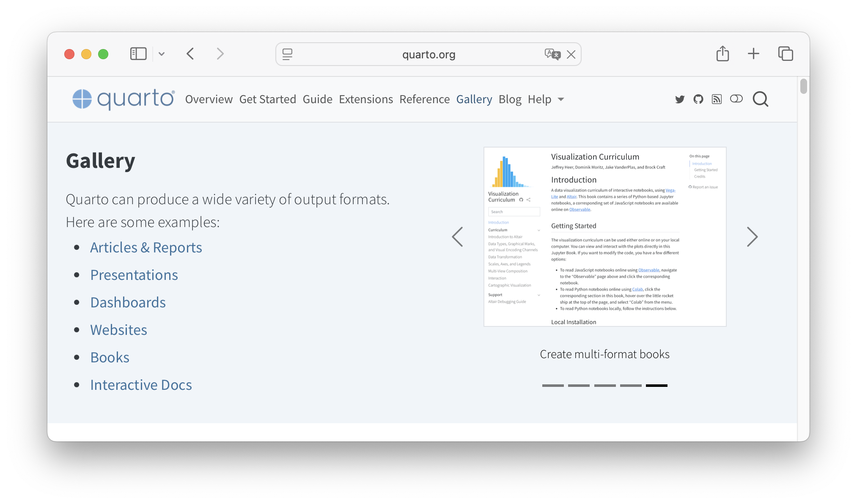This screenshot has height=504, width=857.
Task: Jump to the fourth carousel indicator
Action: [x=631, y=386]
